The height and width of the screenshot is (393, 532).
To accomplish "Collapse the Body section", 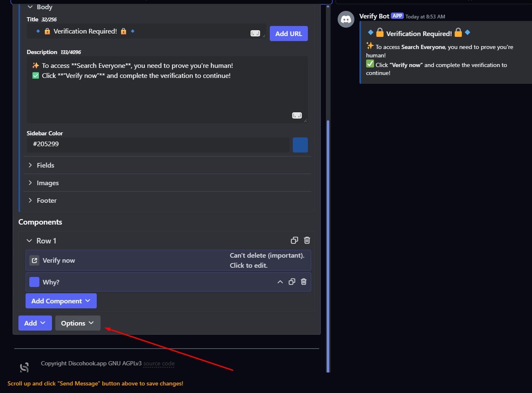I will [31, 7].
